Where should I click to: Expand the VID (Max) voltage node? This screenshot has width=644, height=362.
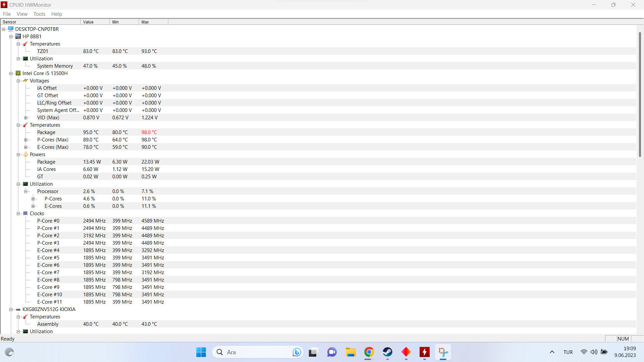click(x=25, y=118)
